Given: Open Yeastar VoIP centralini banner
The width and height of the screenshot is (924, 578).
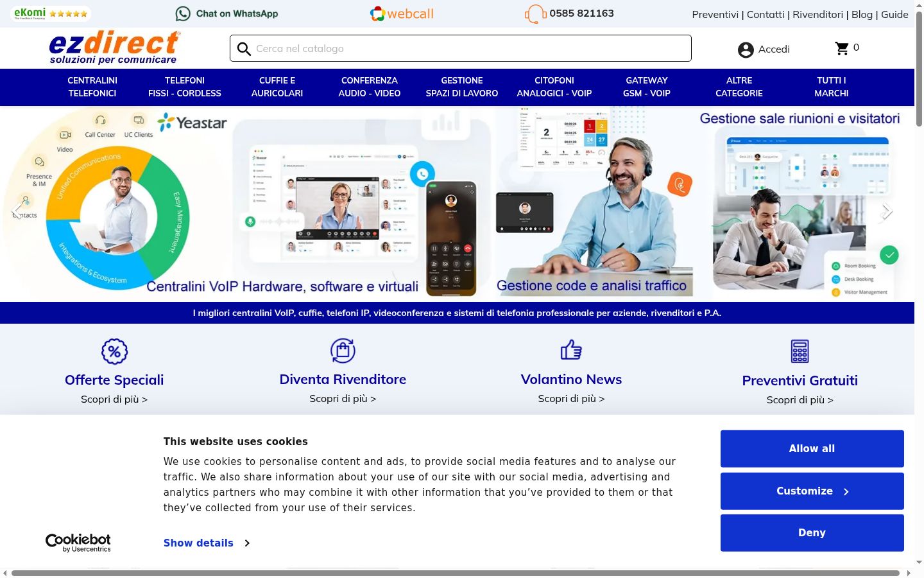Looking at the screenshot, I should coord(247,204).
